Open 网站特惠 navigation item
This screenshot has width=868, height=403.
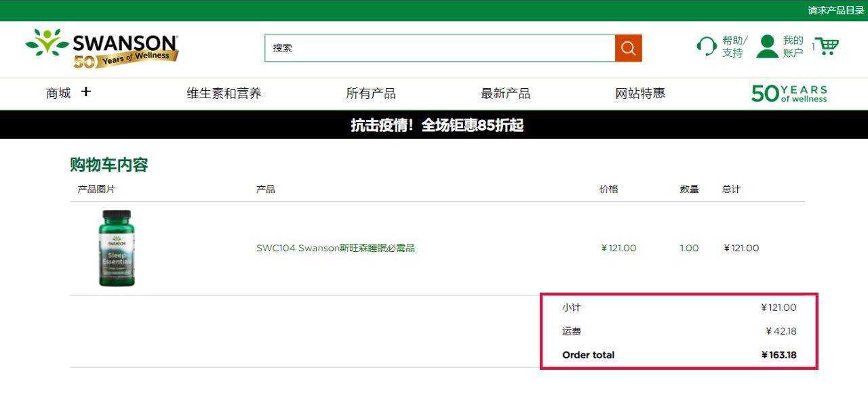(x=640, y=93)
